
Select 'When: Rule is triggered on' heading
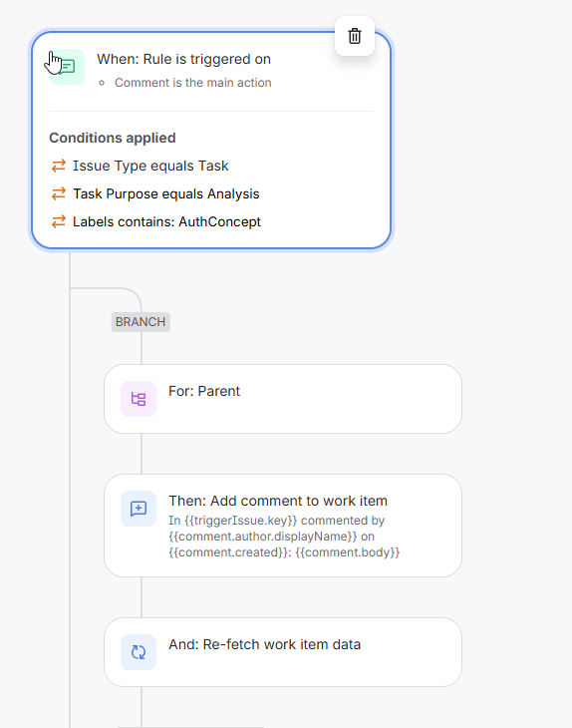coord(183,60)
